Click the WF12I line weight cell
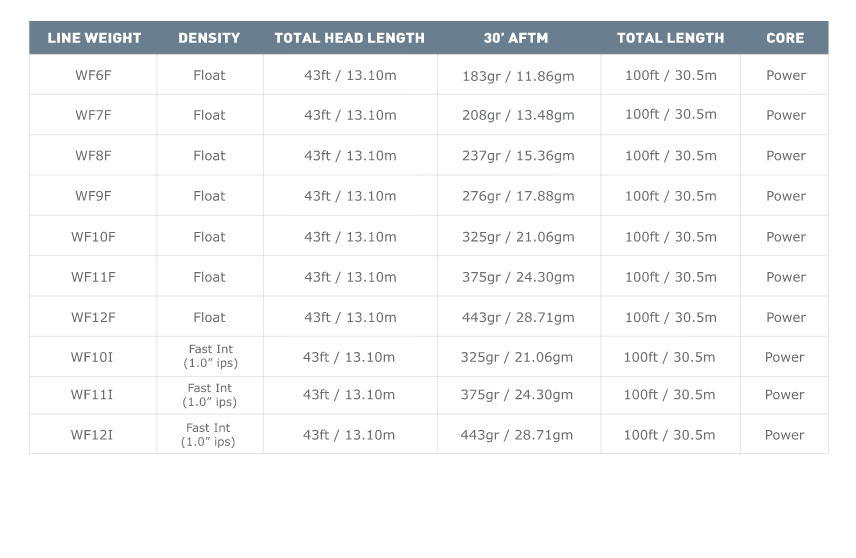The image size is (856, 558). point(92,435)
